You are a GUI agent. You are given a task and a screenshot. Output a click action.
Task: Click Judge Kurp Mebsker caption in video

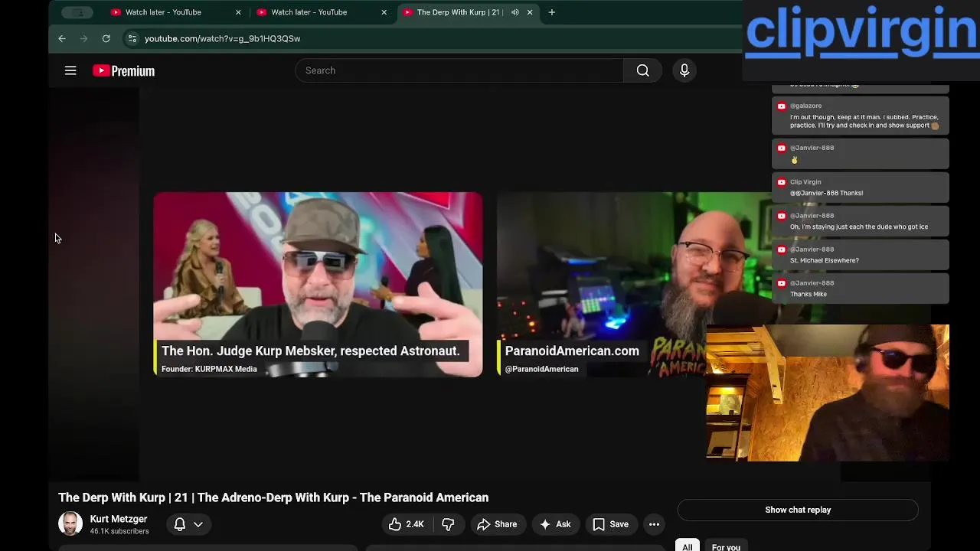310,350
